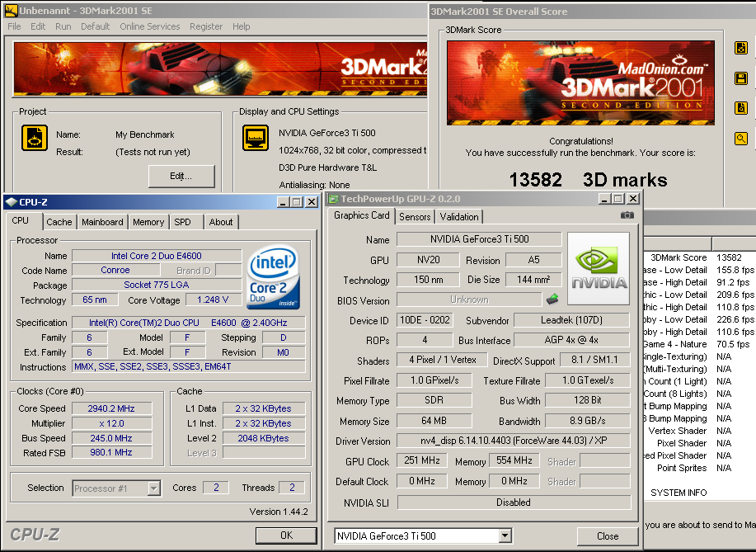
Task: Minimize the GPU-Z window
Action: [604, 198]
